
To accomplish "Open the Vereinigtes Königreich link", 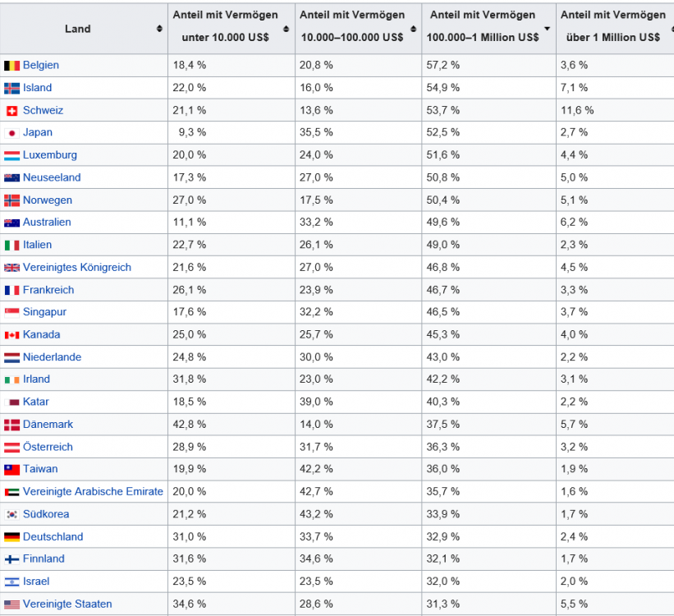I will pyautogui.click(x=77, y=268).
